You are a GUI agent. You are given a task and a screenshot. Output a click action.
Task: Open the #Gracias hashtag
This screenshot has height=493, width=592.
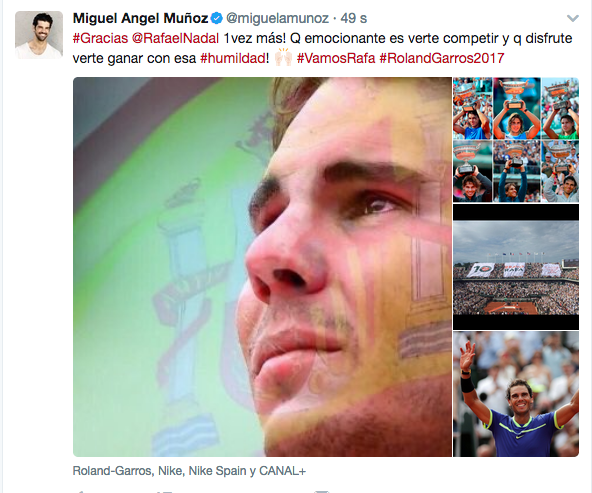tap(100, 38)
